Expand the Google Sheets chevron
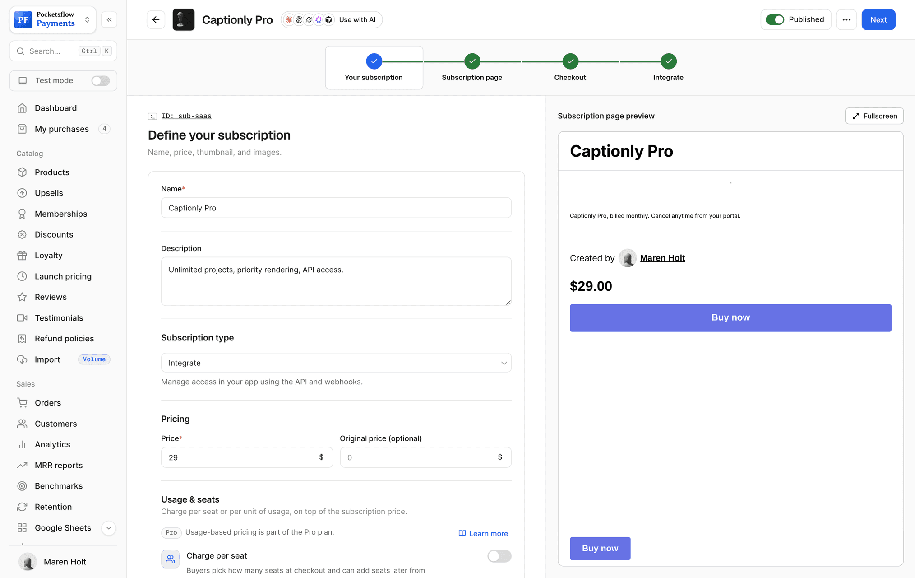Screen dimensions: 924x578 [109, 528]
